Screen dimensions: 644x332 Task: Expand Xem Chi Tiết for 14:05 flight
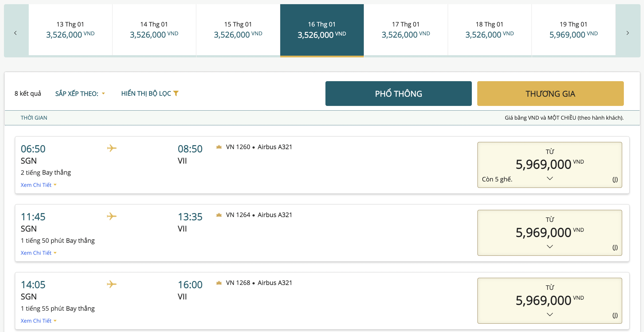click(39, 321)
